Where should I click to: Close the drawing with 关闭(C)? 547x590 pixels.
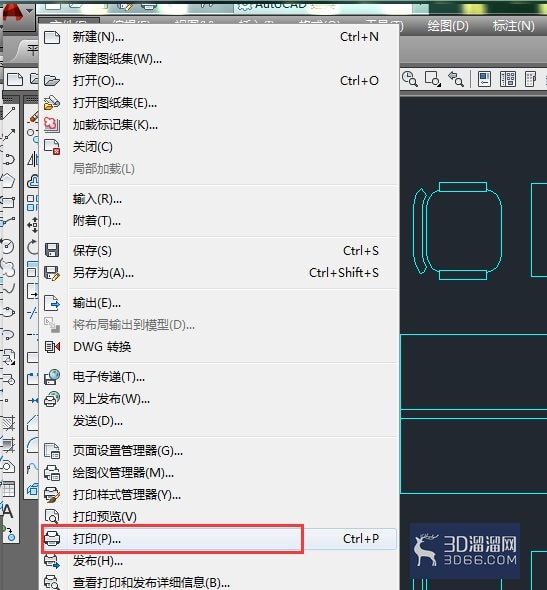click(219, 147)
